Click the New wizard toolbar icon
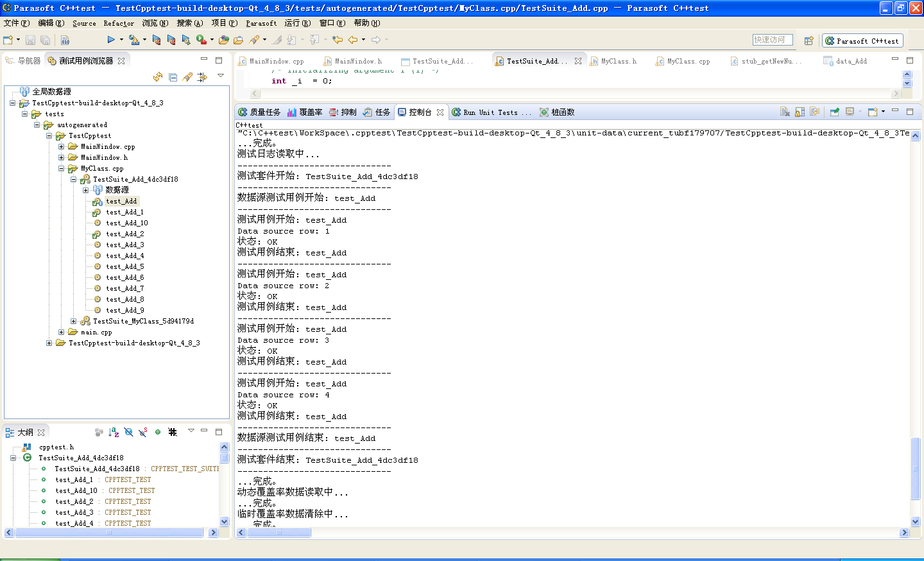The image size is (924, 561). 9,40
